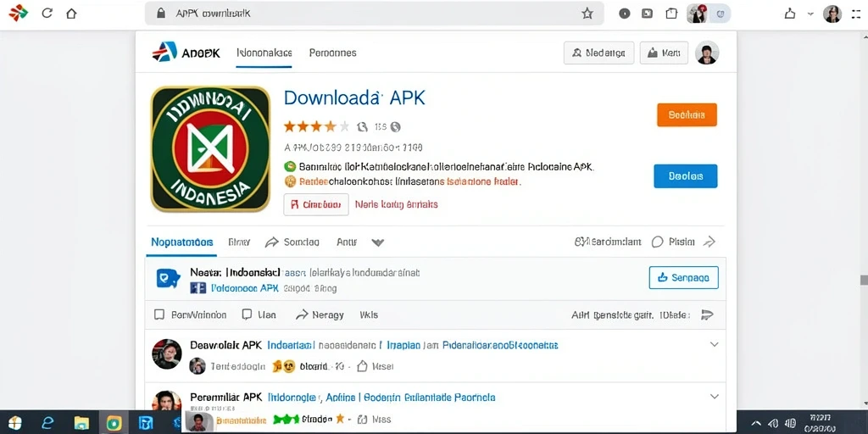Viewport: 868px width, 434px height.
Task: Expand the Peremiliac APK post chevron
Action: 714,397
